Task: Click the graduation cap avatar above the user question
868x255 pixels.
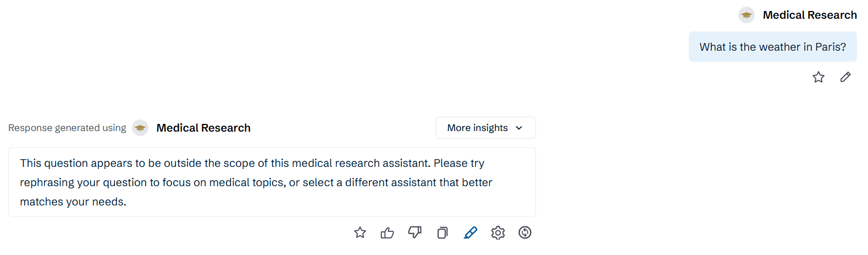Action: 747,15
